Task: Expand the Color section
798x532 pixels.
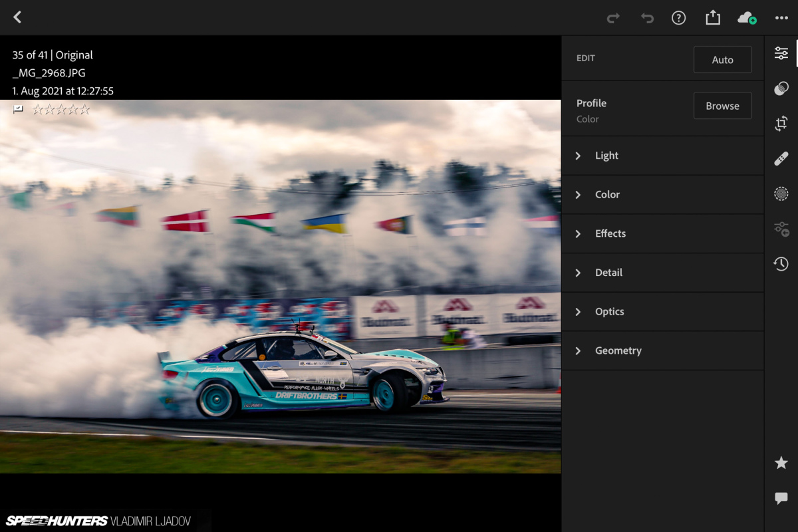Action: coord(662,195)
